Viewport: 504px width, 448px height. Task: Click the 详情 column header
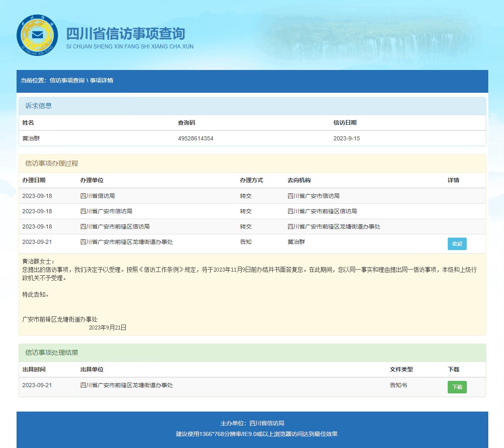pyautogui.click(x=453, y=180)
